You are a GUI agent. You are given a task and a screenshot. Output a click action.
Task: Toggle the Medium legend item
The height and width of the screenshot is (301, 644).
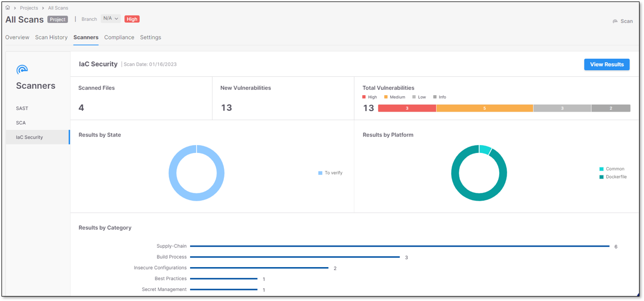pos(395,97)
